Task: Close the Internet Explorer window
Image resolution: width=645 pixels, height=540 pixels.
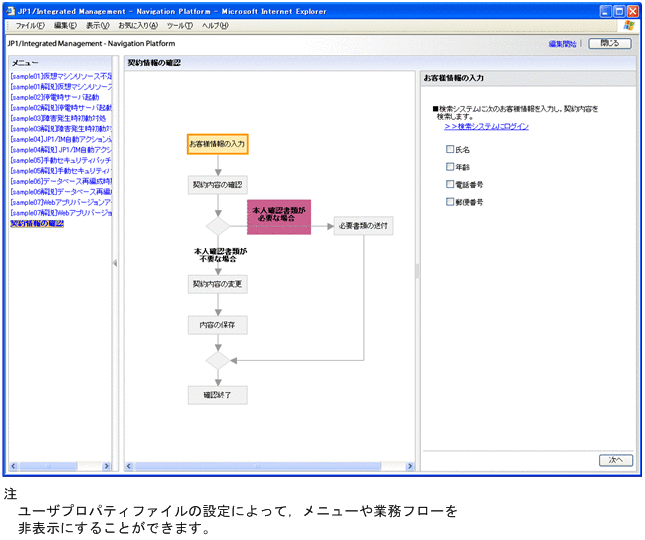Action: tap(632, 11)
